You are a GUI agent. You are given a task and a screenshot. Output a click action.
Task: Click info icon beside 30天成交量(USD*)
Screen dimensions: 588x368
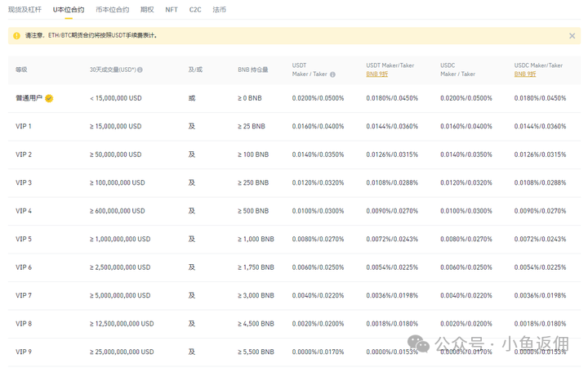click(x=140, y=70)
